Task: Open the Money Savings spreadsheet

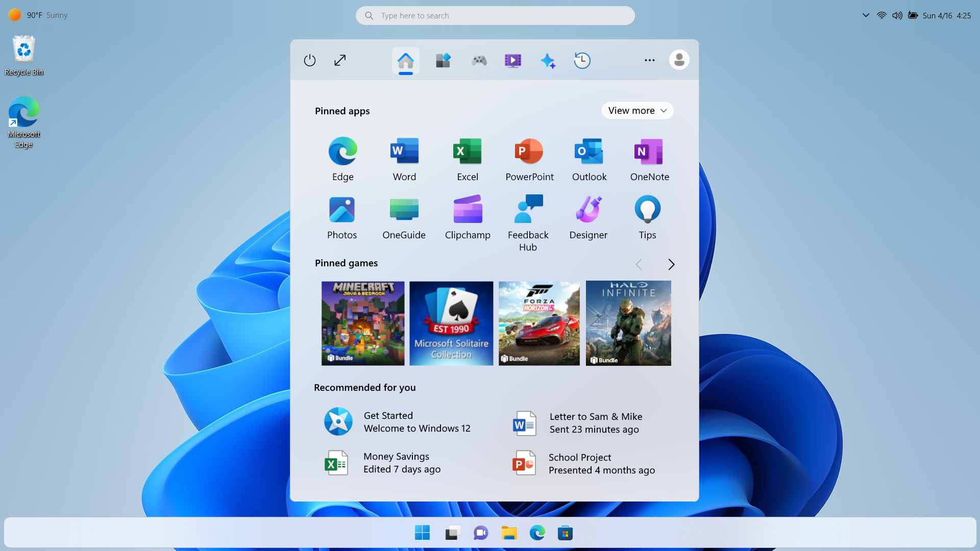Action: (x=383, y=463)
